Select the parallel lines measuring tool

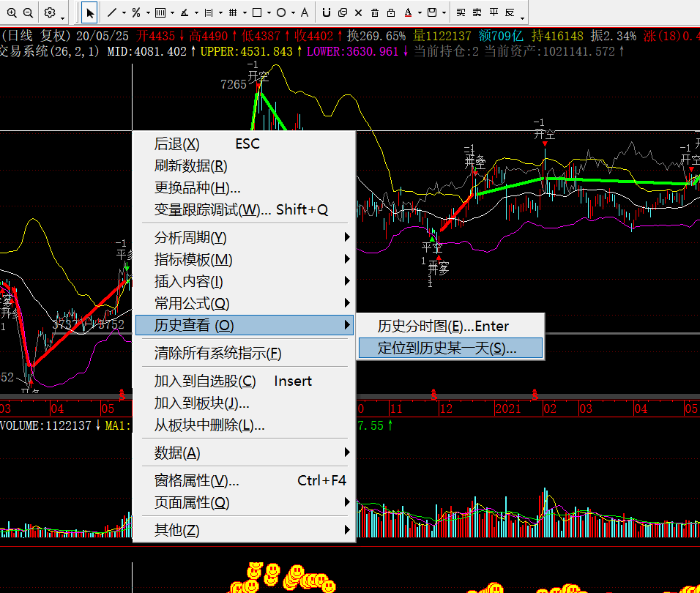point(209,12)
